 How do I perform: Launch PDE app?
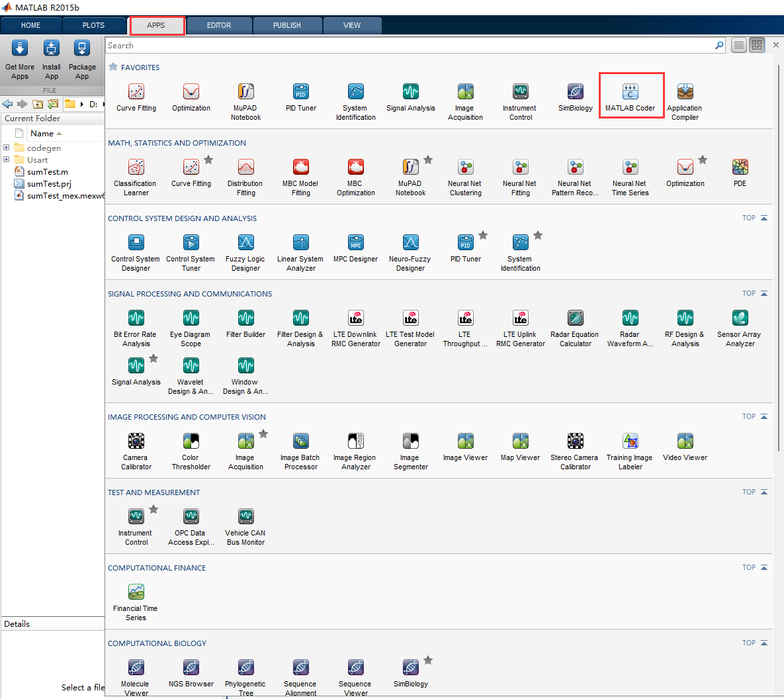[740, 173]
